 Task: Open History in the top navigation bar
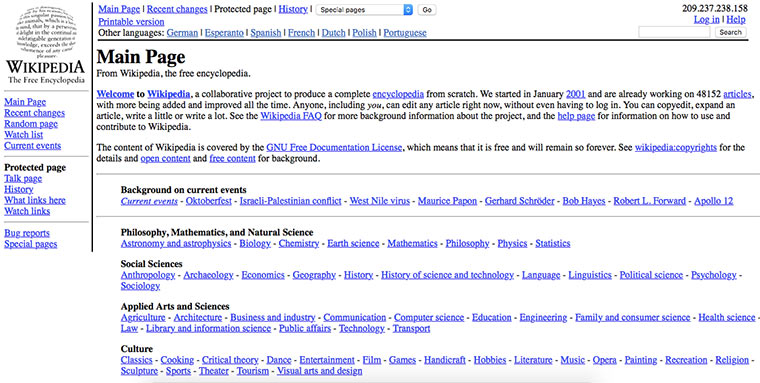coord(293,9)
